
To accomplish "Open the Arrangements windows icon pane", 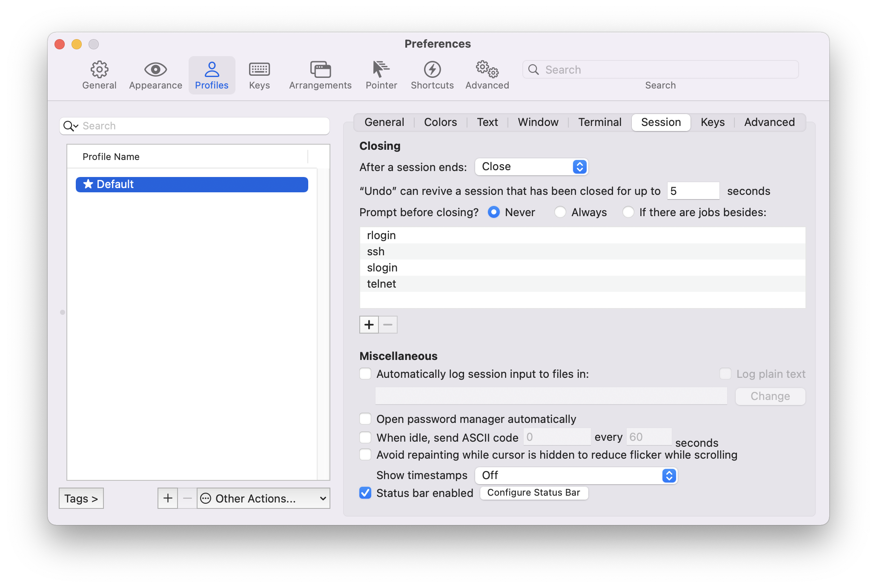I will tap(320, 75).
